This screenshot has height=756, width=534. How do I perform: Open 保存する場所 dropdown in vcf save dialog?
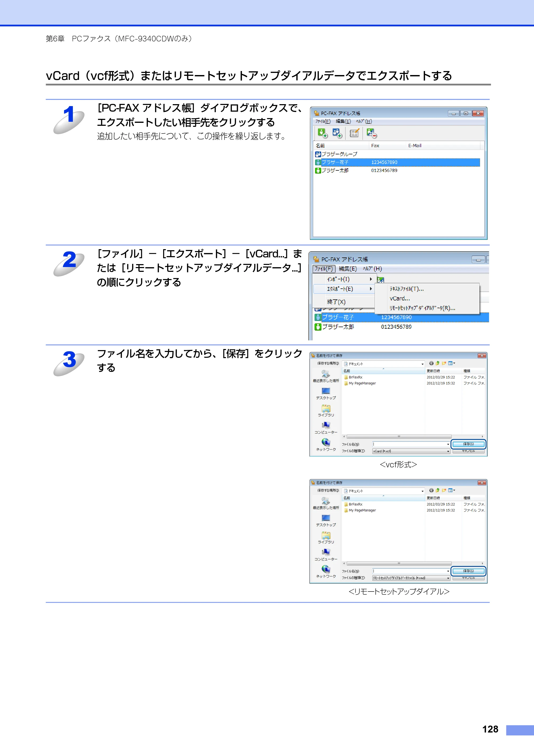(x=383, y=364)
